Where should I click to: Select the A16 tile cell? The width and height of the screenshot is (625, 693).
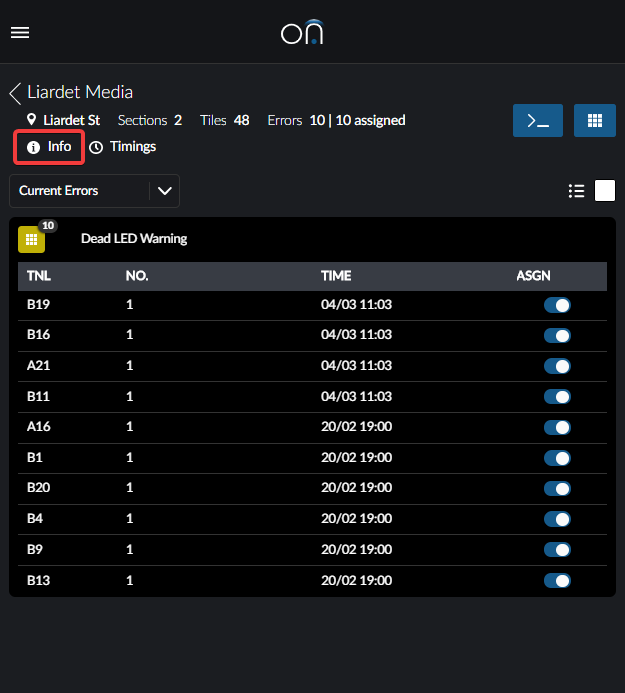click(x=38, y=426)
